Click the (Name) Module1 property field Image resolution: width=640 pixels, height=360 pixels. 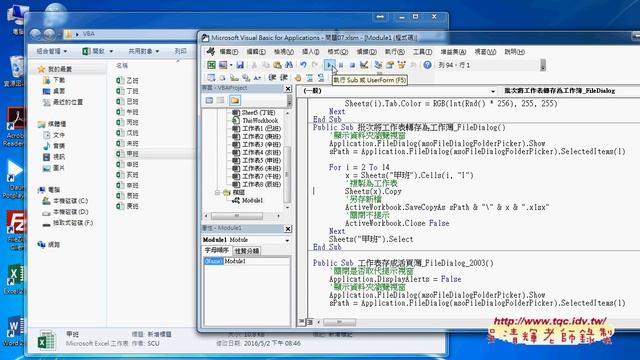(247, 261)
